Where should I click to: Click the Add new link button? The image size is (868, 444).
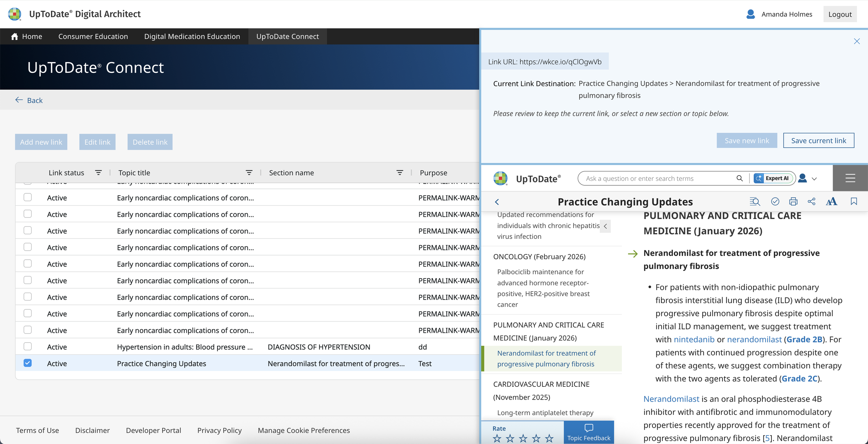coord(41,142)
